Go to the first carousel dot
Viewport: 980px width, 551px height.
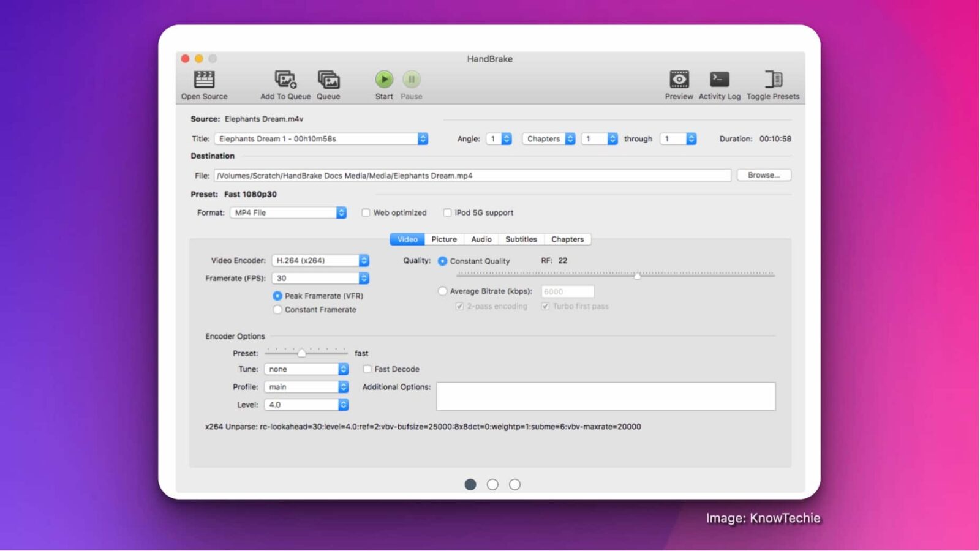[x=470, y=484]
